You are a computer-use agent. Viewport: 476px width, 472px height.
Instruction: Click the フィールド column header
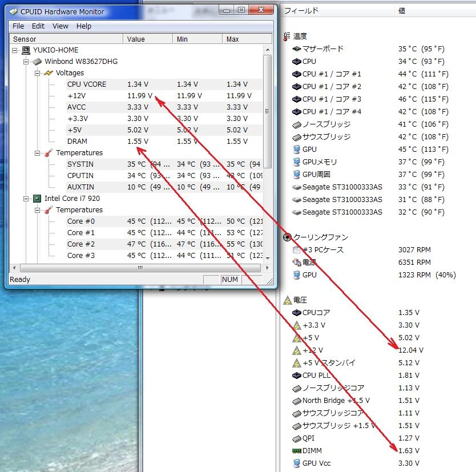[337, 11]
